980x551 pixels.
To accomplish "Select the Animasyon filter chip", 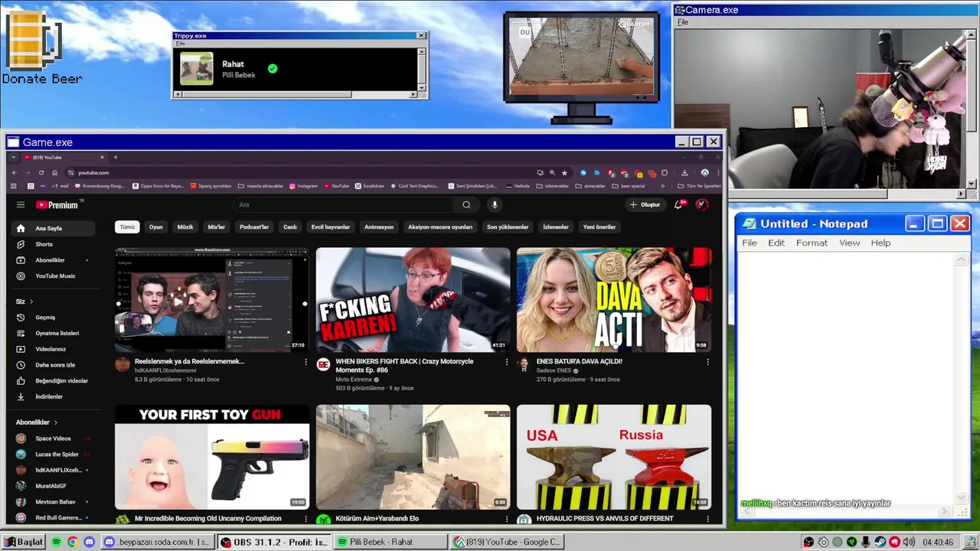I will click(x=379, y=227).
